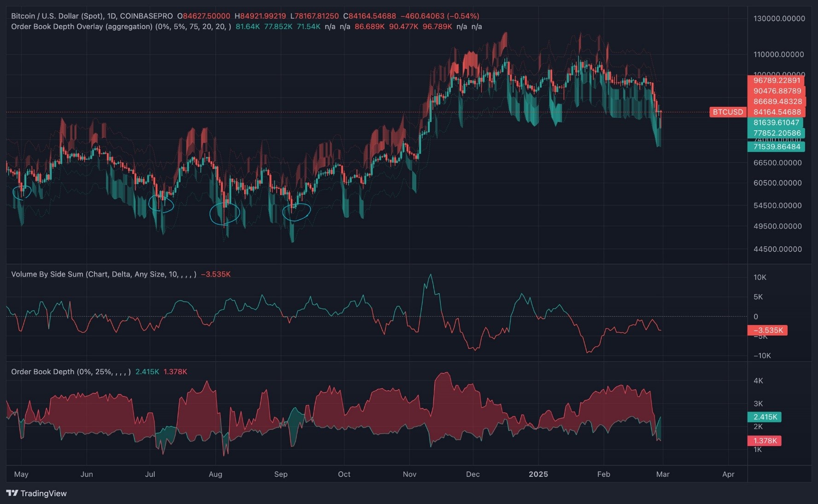Click the 110000.00000 price axis label
The width and height of the screenshot is (818, 504).
[779, 54]
